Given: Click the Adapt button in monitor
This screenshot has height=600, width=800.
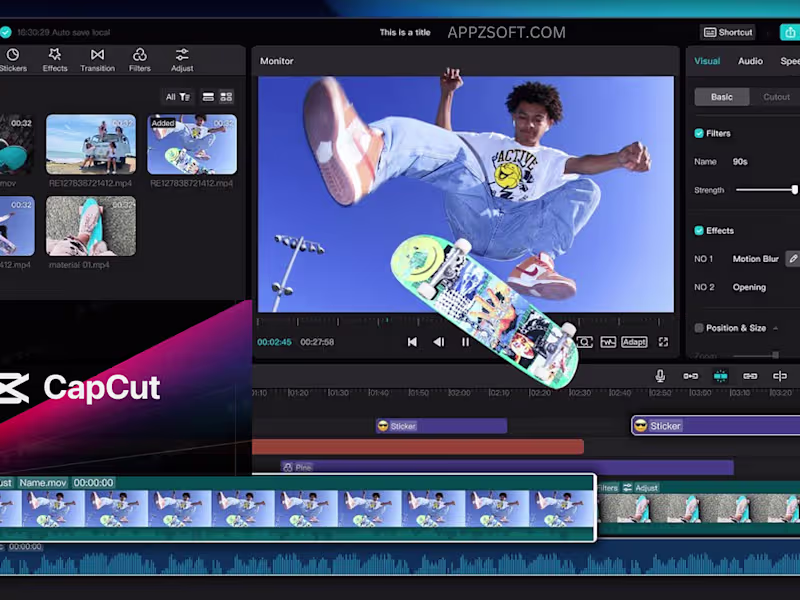Looking at the screenshot, I should [x=634, y=342].
